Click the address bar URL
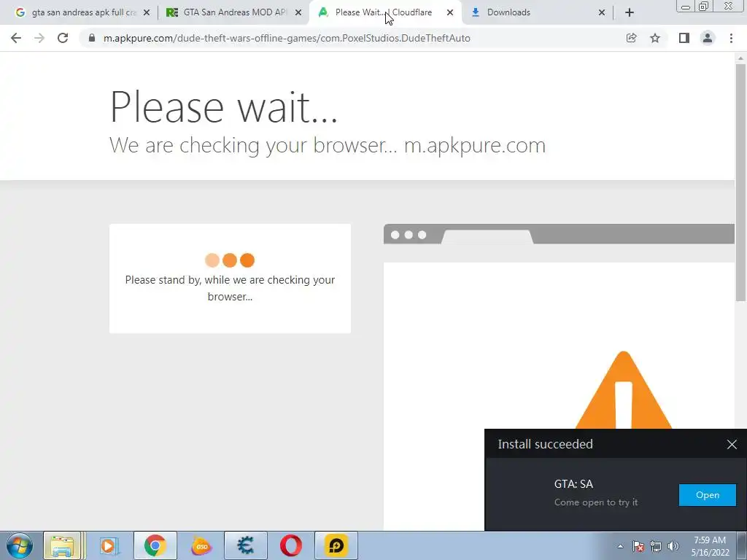This screenshot has height=560, width=747. click(287, 38)
